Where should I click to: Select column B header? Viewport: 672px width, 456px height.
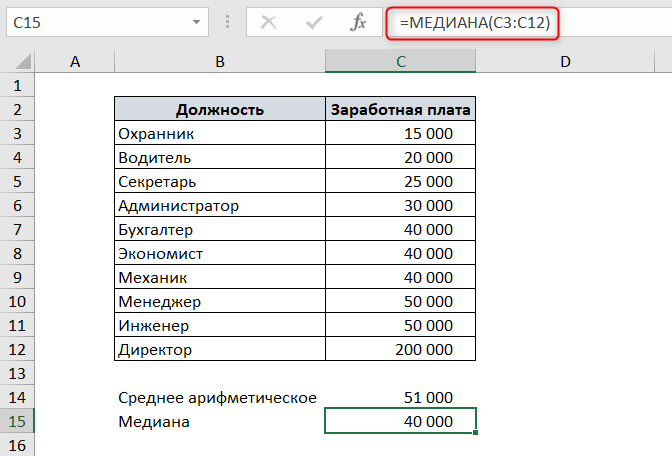click(x=220, y=61)
